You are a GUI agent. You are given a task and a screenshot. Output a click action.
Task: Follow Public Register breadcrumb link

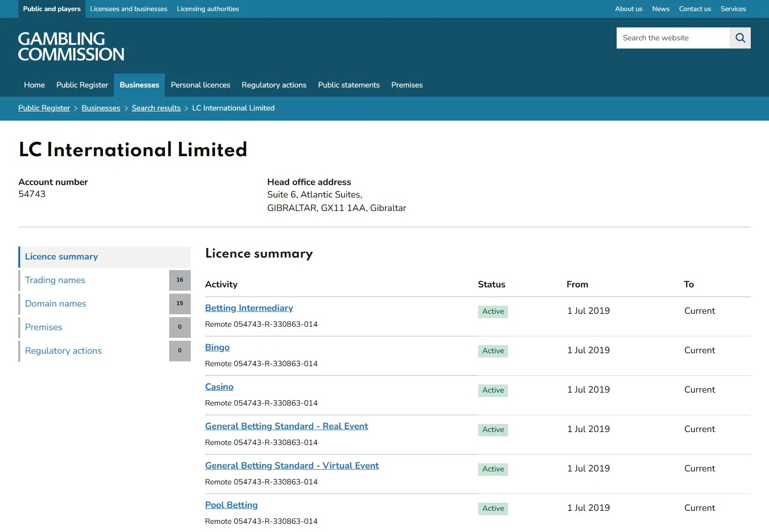(x=44, y=108)
